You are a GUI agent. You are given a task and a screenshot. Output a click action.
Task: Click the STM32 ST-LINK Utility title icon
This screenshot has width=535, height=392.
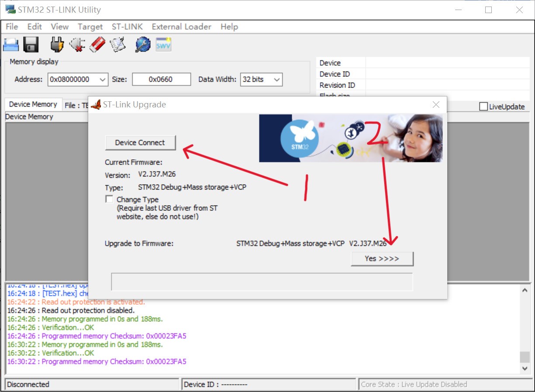(x=10, y=9)
